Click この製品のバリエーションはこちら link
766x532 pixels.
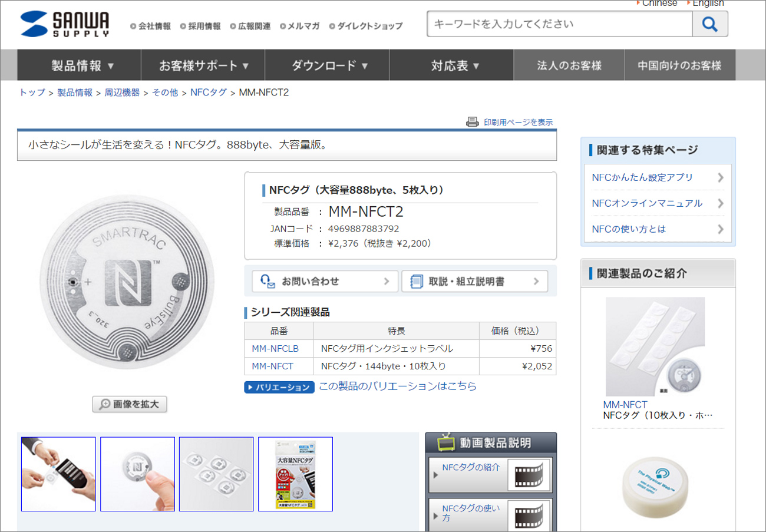coord(398,386)
